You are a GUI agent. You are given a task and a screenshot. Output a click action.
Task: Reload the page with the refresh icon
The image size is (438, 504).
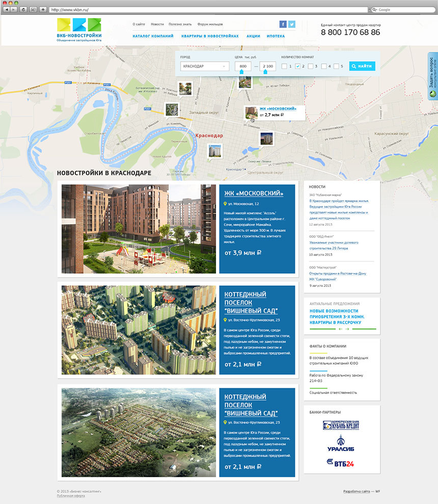coord(23,10)
